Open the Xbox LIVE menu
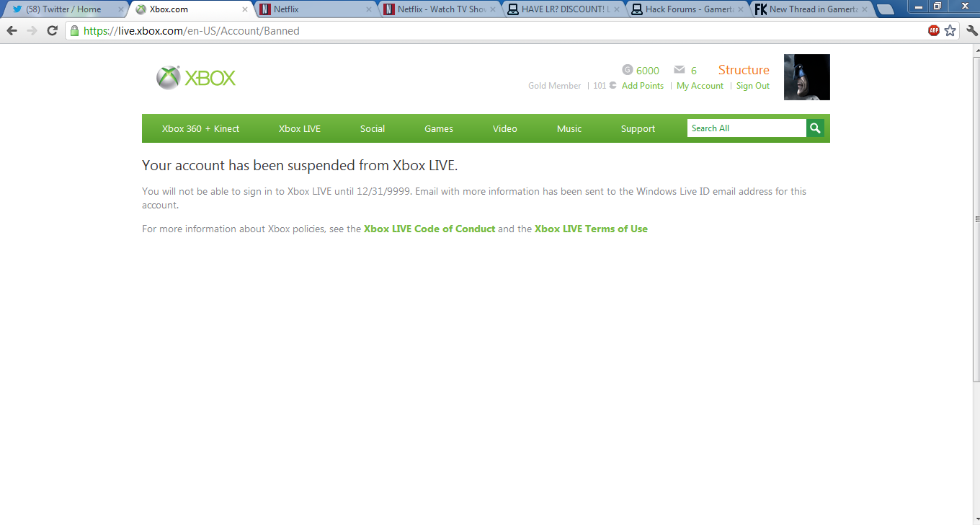The height and width of the screenshot is (525, 980). [x=300, y=128]
